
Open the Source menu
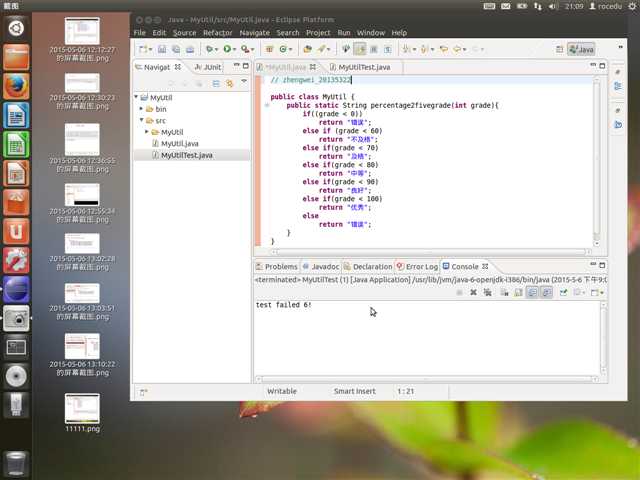click(184, 33)
